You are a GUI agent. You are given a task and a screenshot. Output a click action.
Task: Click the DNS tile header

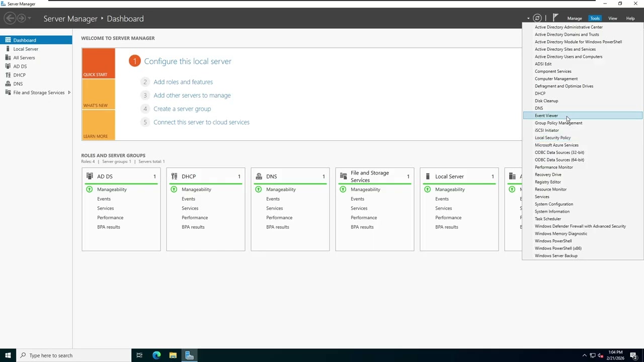click(x=290, y=176)
